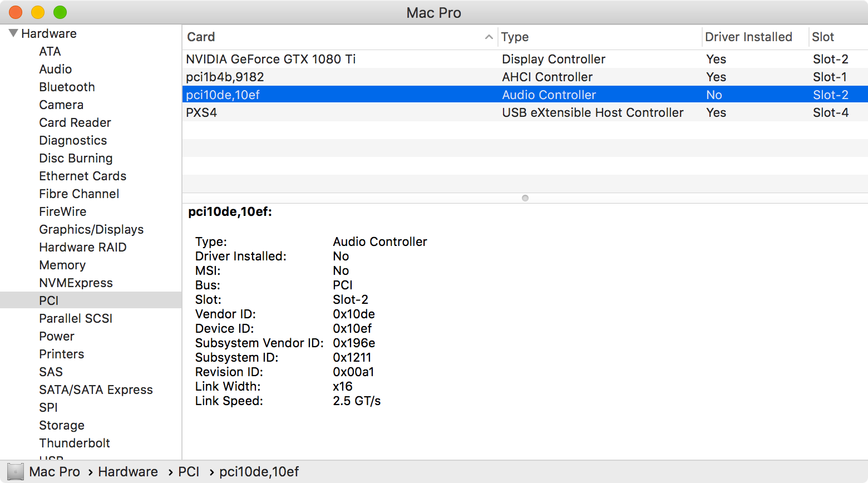Click the Slot-4 cell

[831, 112]
